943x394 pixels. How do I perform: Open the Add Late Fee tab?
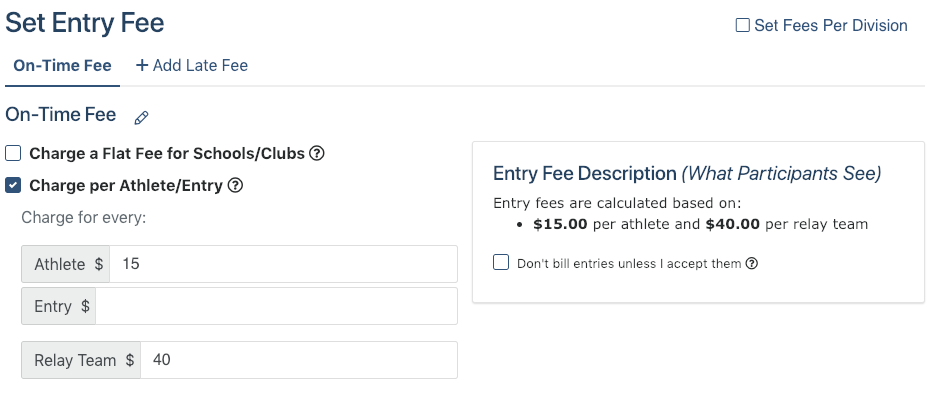(192, 65)
